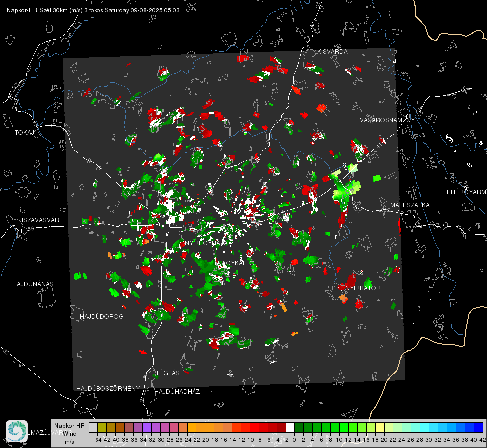Select the white swatch in wind legend
This screenshot has height=448, width=487.
pos(290,427)
